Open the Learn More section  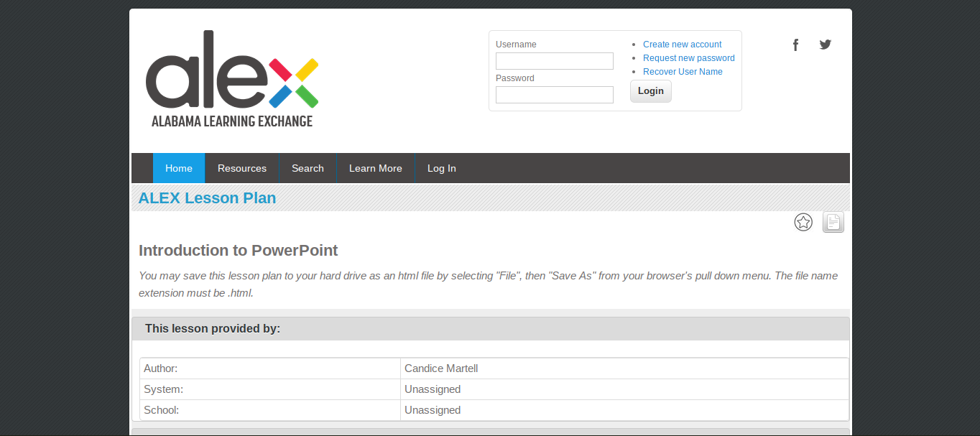(375, 168)
